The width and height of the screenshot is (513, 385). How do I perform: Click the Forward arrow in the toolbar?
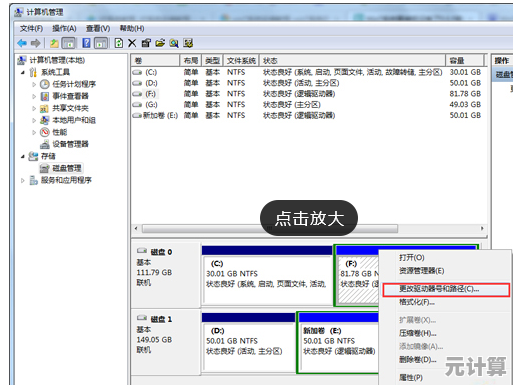pyautogui.click(x=36, y=43)
